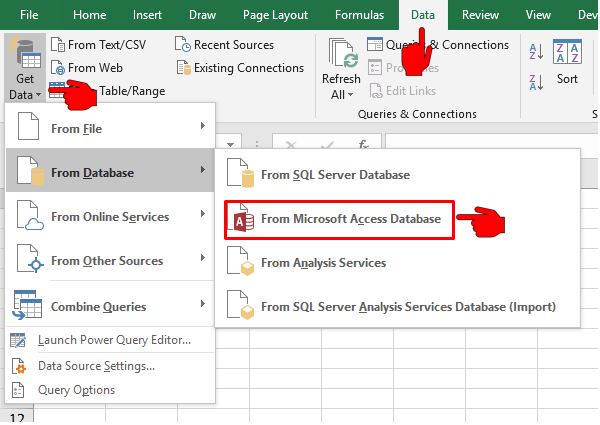Click the Query Options icon
600x425 pixels.
[x=18, y=390]
